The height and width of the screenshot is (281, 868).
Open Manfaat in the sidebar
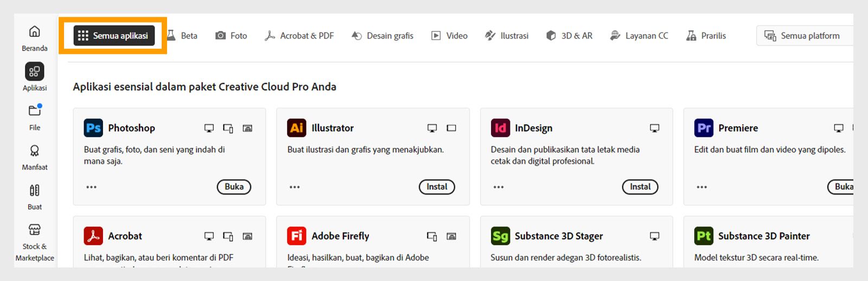click(x=35, y=157)
